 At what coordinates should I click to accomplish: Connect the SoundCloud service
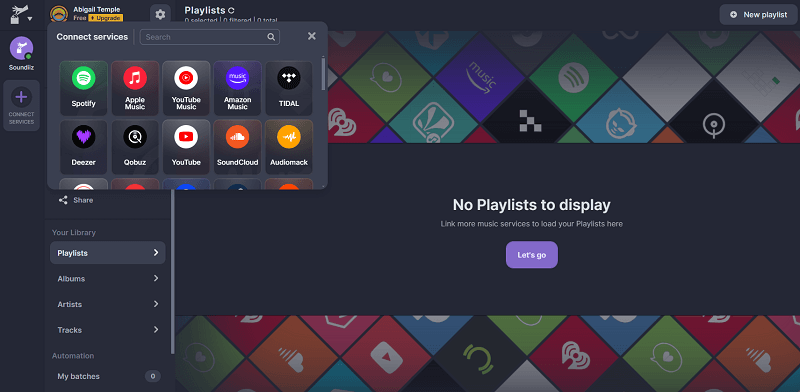tap(237, 147)
